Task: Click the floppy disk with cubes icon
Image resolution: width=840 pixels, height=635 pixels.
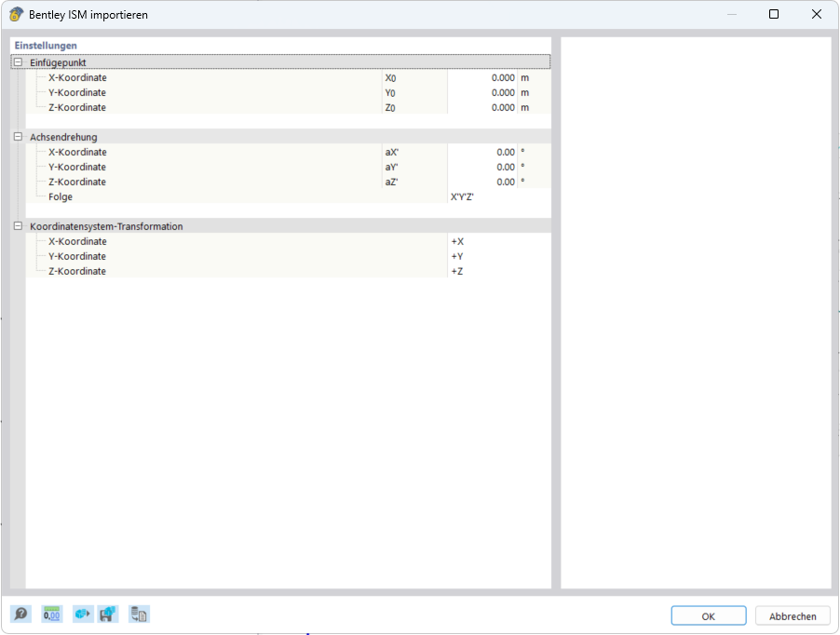Action: pyautogui.click(x=108, y=615)
